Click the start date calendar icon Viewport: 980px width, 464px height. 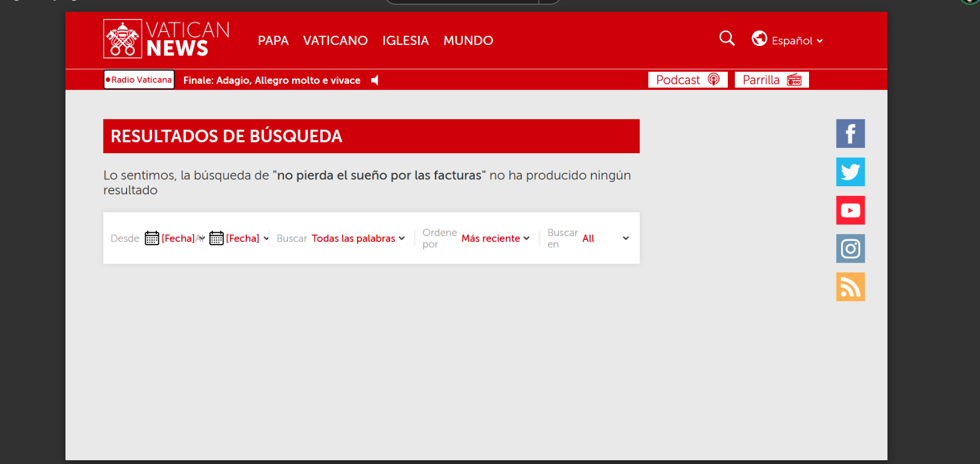152,238
